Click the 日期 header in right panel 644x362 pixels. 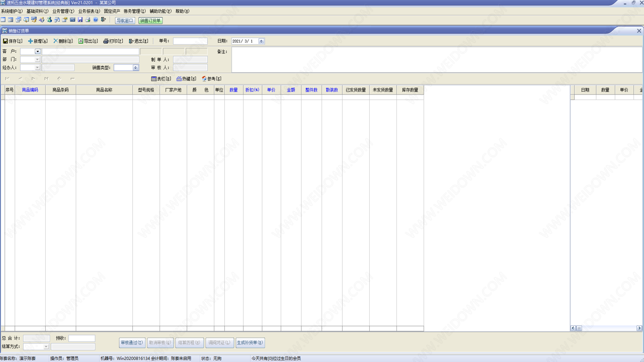(x=585, y=90)
